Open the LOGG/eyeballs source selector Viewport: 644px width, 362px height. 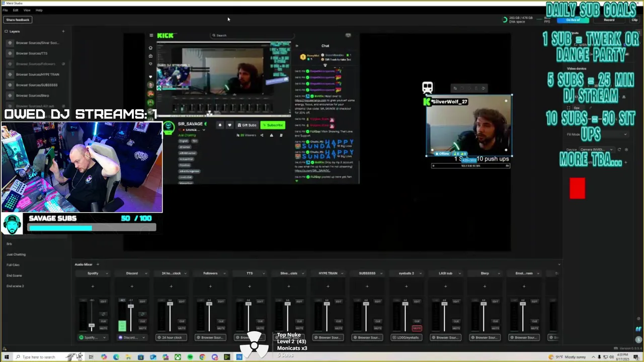(x=407, y=337)
